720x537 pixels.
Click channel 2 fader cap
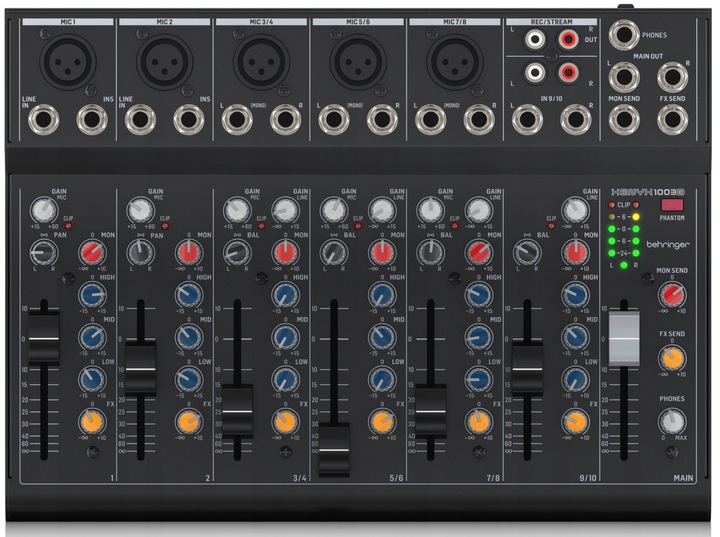click(141, 368)
